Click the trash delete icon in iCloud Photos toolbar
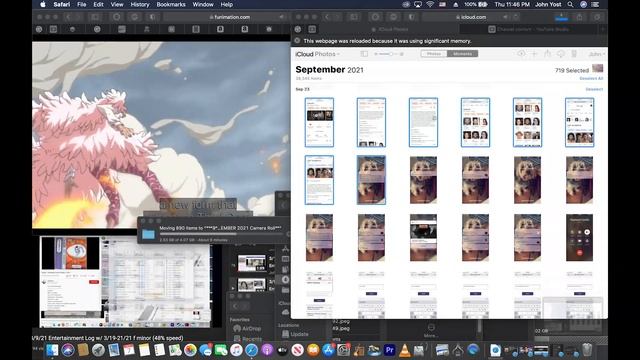Viewport: 640px width, 360px height. tap(574, 54)
